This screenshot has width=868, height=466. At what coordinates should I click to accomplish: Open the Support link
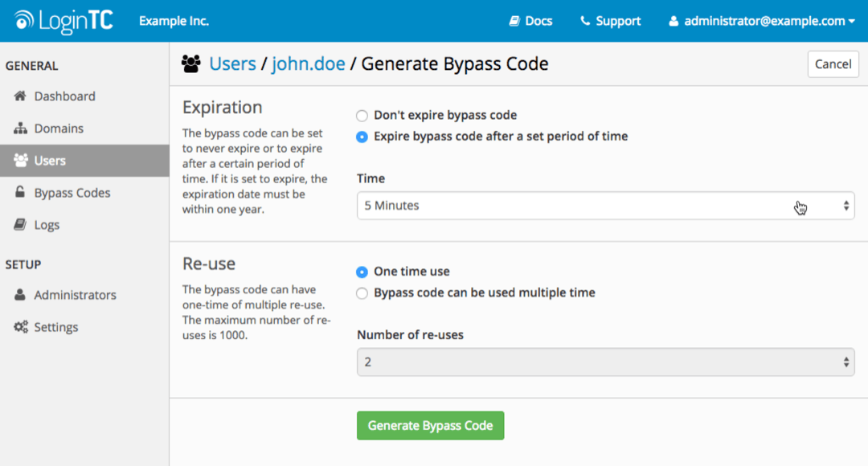coord(610,21)
